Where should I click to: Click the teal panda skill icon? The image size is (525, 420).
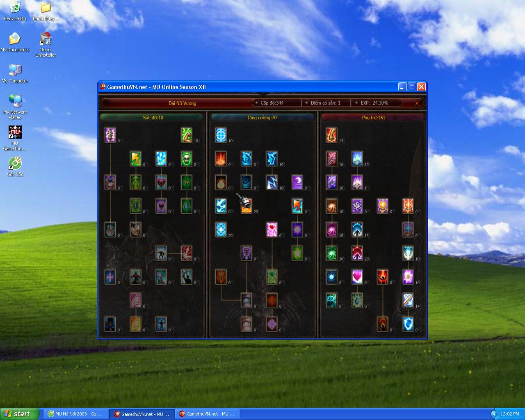[x=332, y=300]
